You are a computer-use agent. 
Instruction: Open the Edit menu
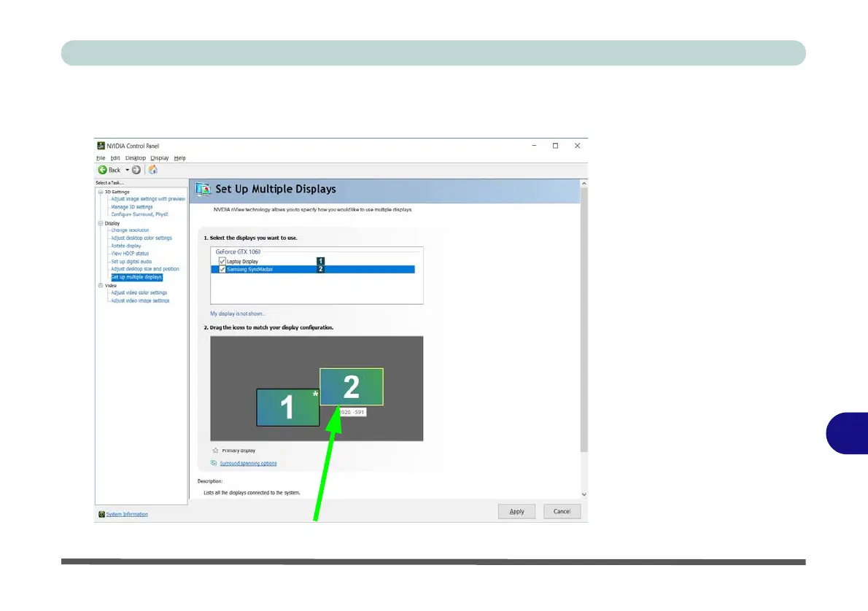click(x=115, y=158)
